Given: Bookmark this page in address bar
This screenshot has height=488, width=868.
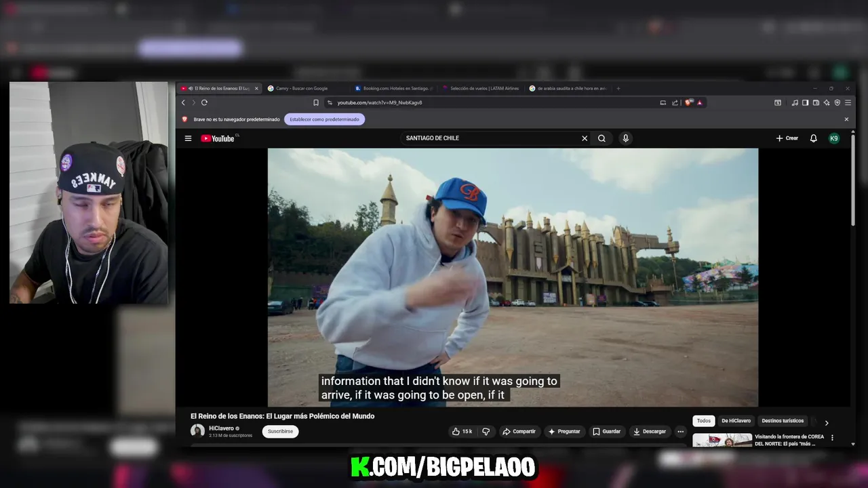Looking at the screenshot, I should click(316, 102).
